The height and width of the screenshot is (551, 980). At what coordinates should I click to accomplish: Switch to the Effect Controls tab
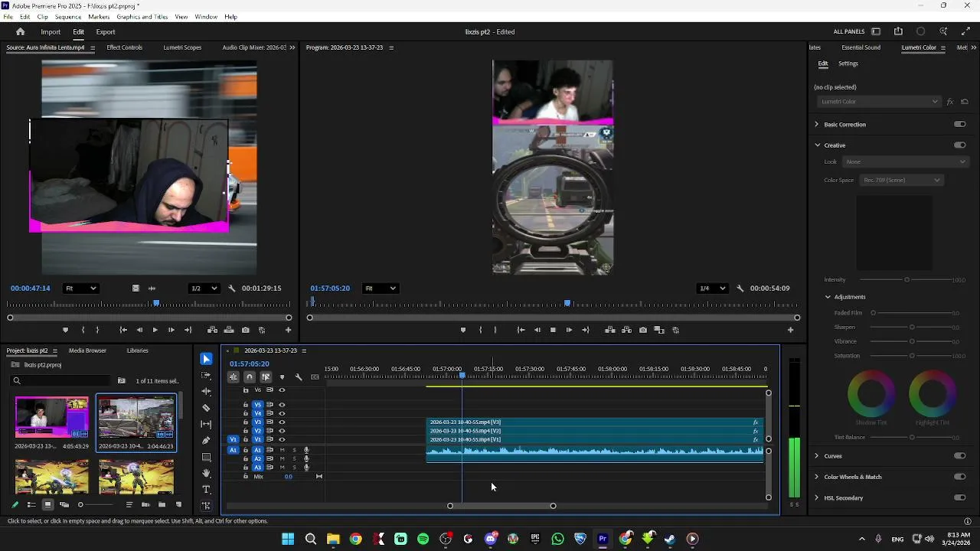125,47
